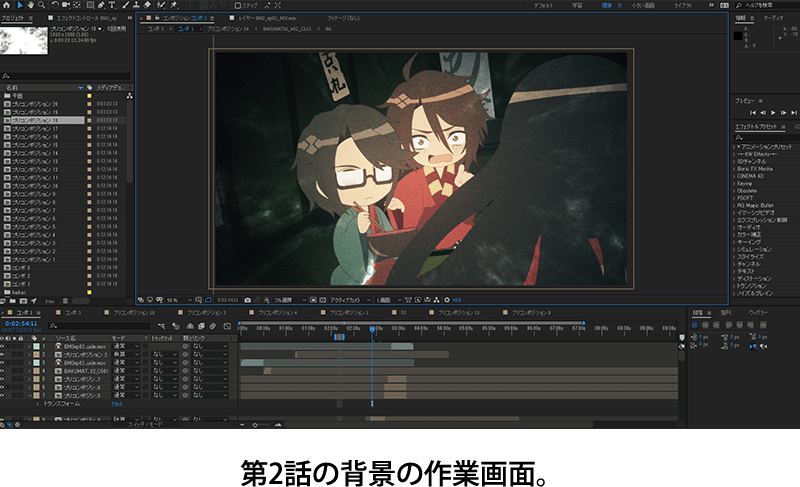Viewport: 800px width, 487px height.
Task: Open the viewer resolution dropdown
Action: 290,300
